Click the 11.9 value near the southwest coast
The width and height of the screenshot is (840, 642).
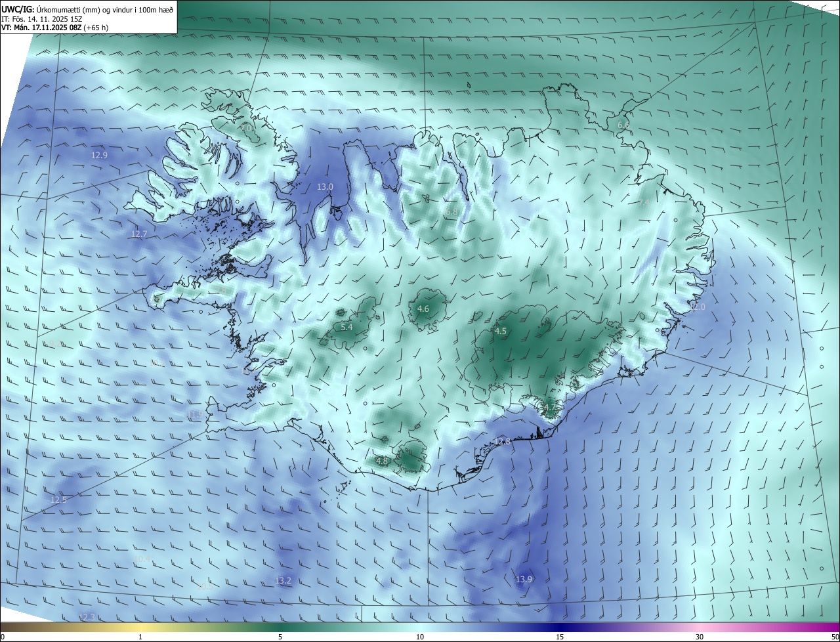tap(195, 414)
